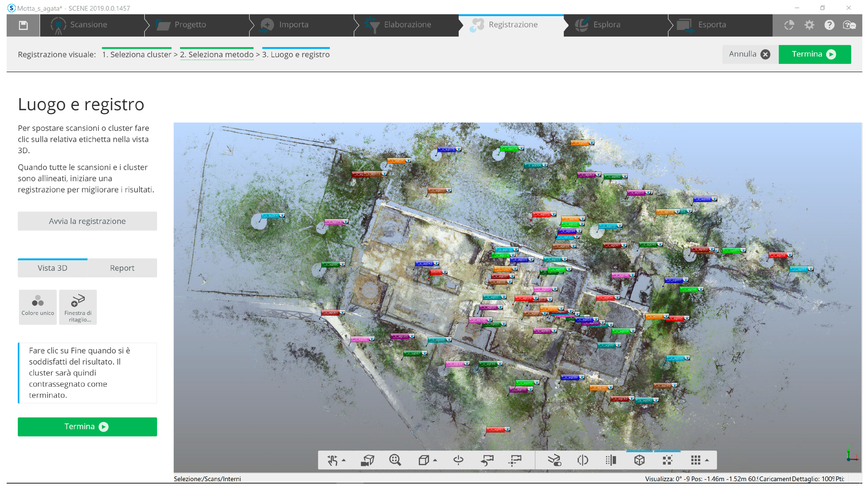Click Avvia la registrazione
Screen dimensions: 868x489
pos(87,221)
